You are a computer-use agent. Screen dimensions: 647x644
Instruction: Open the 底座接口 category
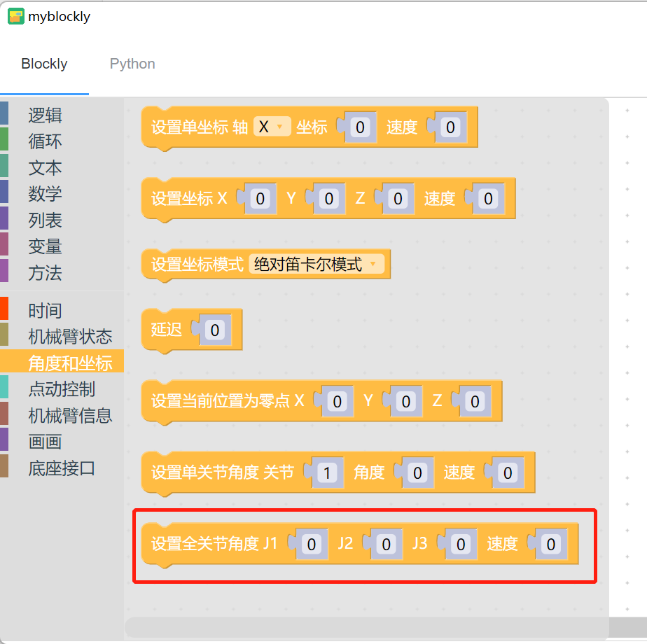tap(62, 468)
